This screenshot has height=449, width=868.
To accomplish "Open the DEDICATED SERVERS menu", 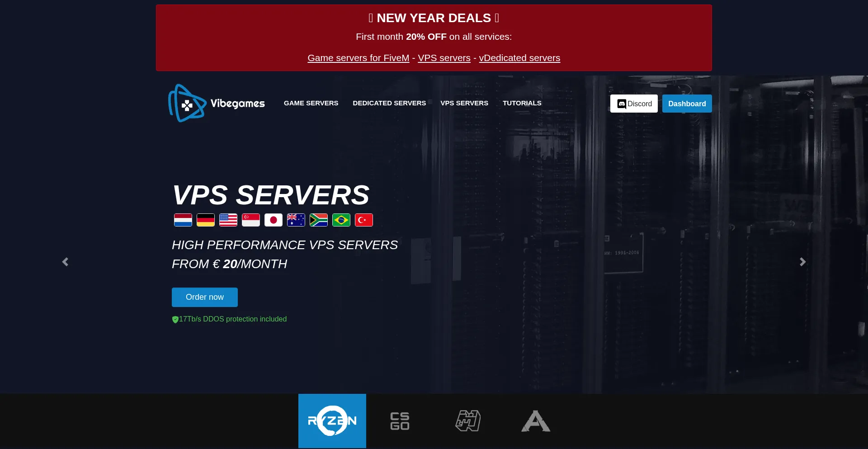I will coord(389,103).
